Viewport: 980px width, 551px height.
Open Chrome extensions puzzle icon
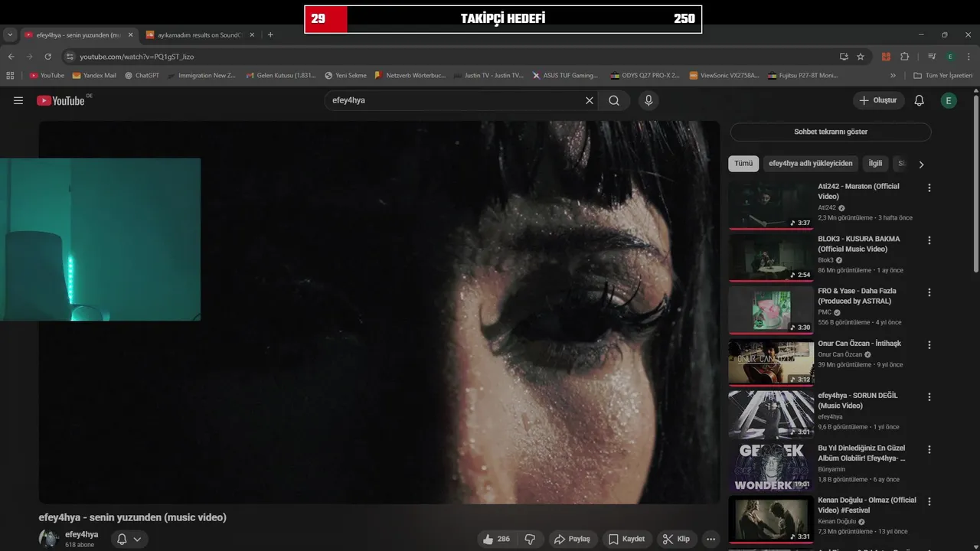point(904,57)
